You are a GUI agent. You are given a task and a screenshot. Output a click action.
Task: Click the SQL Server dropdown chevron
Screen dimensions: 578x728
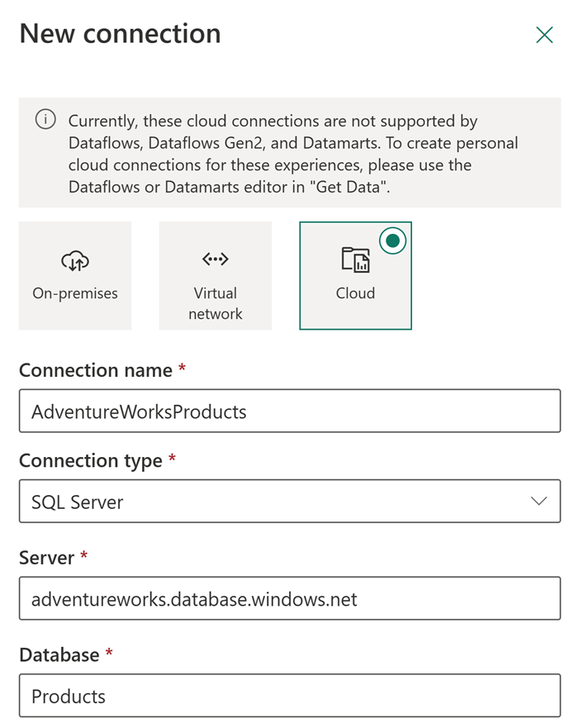click(x=538, y=501)
